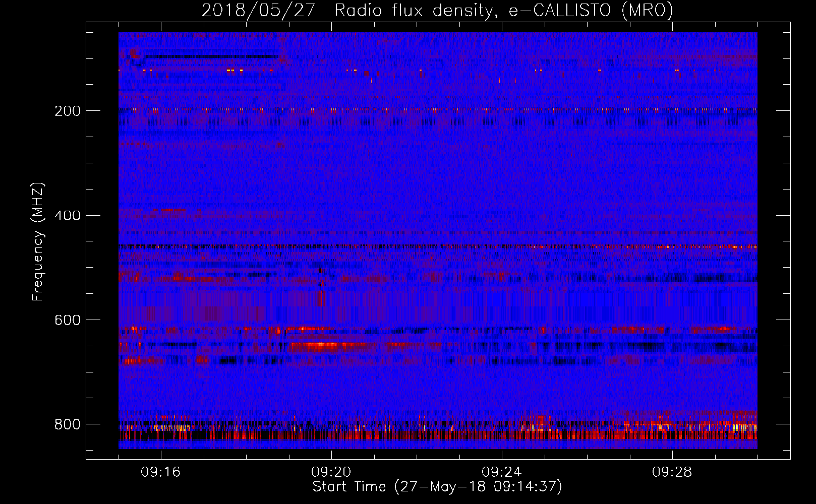
Task: Click the Frequency (MHZ) axis label
Action: pyautogui.click(x=38, y=241)
